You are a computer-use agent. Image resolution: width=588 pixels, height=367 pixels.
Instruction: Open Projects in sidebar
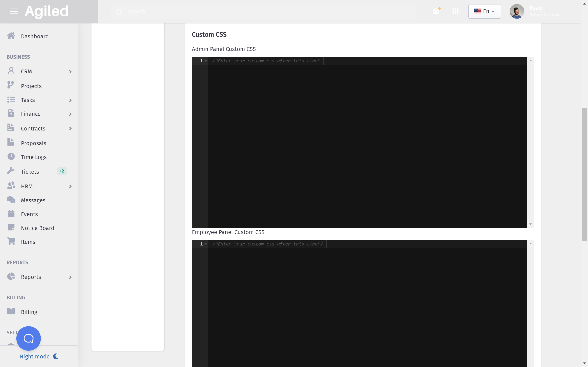pyautogui.click(x=31, y=86)
